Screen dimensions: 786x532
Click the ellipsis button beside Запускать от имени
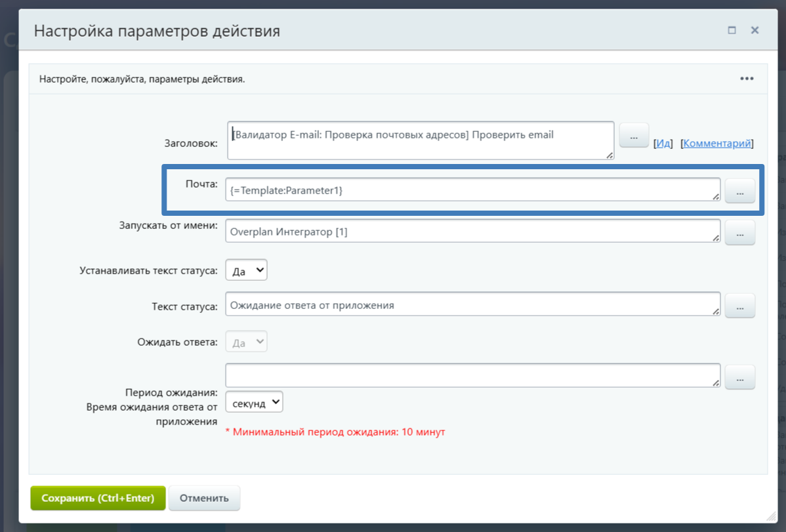coord(739,233)
